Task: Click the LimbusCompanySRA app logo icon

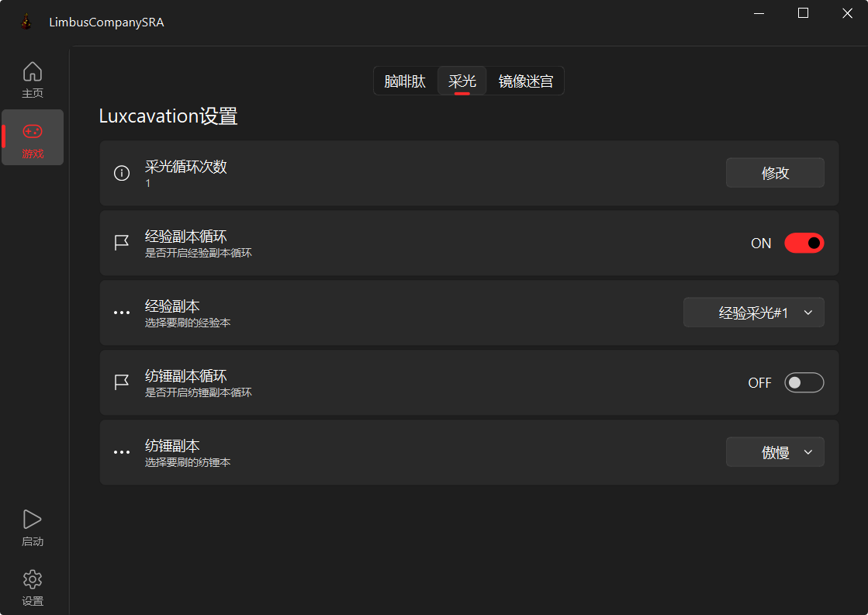Action: pyautogui.click(x=26, y=22)
